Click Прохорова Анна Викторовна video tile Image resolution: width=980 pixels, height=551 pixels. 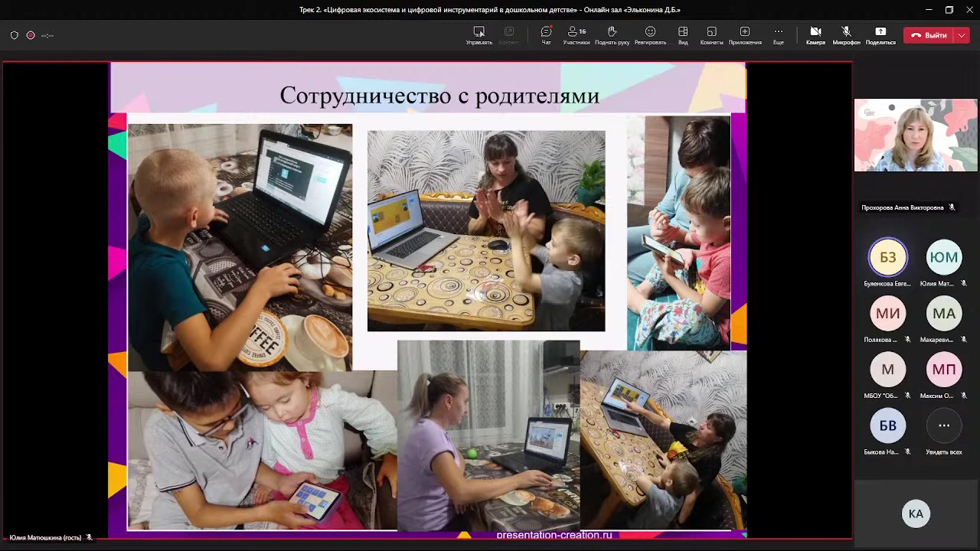pyautogui.click(x=916, y=135)
